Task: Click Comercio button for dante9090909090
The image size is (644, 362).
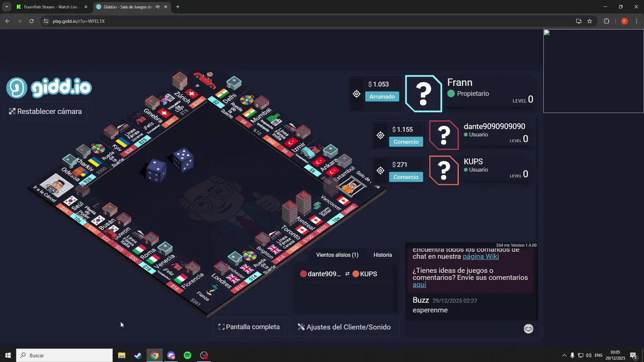Action: [406, 142]
